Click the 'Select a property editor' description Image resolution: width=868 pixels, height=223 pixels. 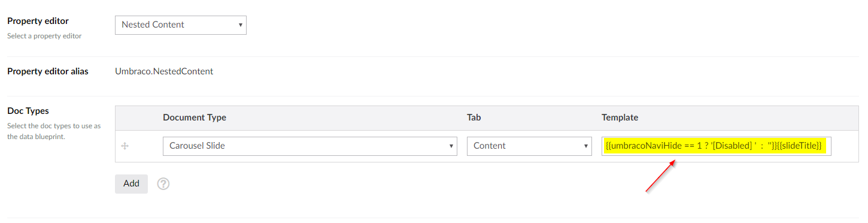click(44, 36)
